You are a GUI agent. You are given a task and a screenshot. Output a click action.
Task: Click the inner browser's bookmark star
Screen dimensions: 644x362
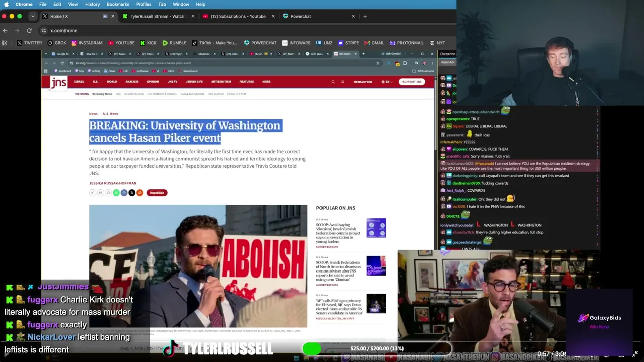(x=378, y=63)
